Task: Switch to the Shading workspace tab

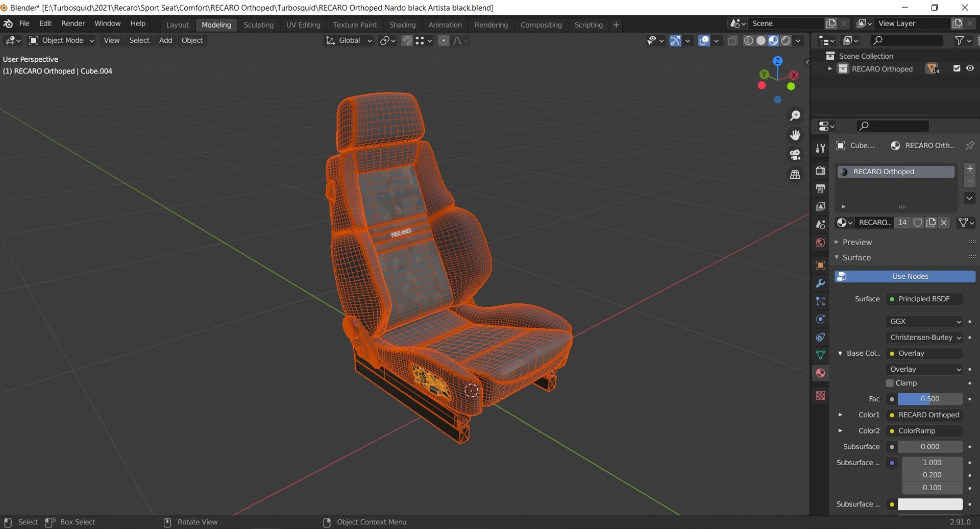Action: 402,25
